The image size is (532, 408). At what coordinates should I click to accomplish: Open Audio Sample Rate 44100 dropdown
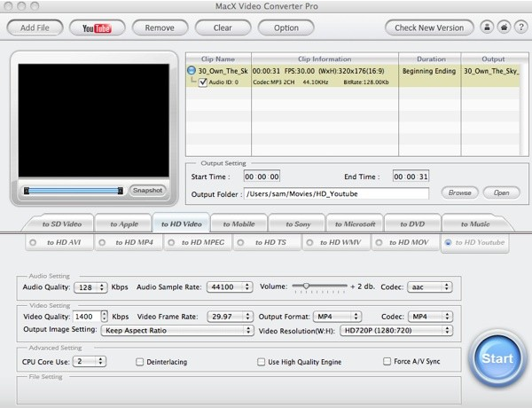coord(230,287)
